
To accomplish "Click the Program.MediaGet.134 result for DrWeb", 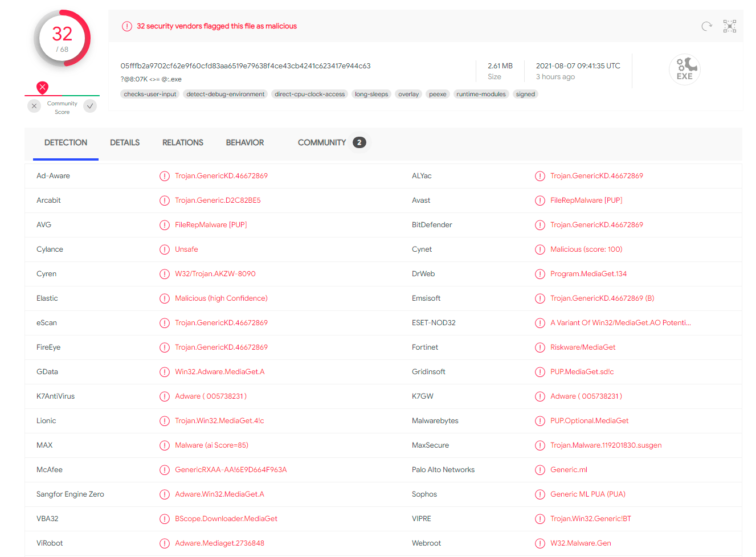I will click(x=589, y=274).
